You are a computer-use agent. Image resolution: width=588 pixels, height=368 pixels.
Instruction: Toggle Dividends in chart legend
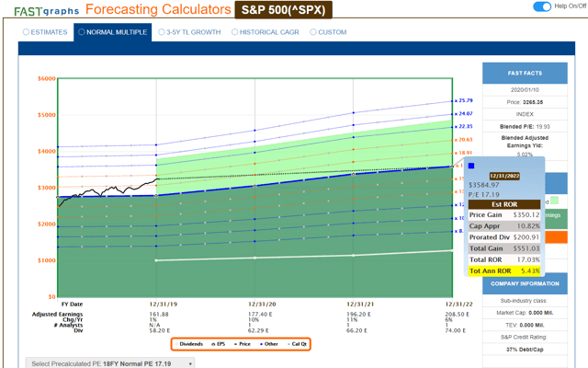(189, 344)
